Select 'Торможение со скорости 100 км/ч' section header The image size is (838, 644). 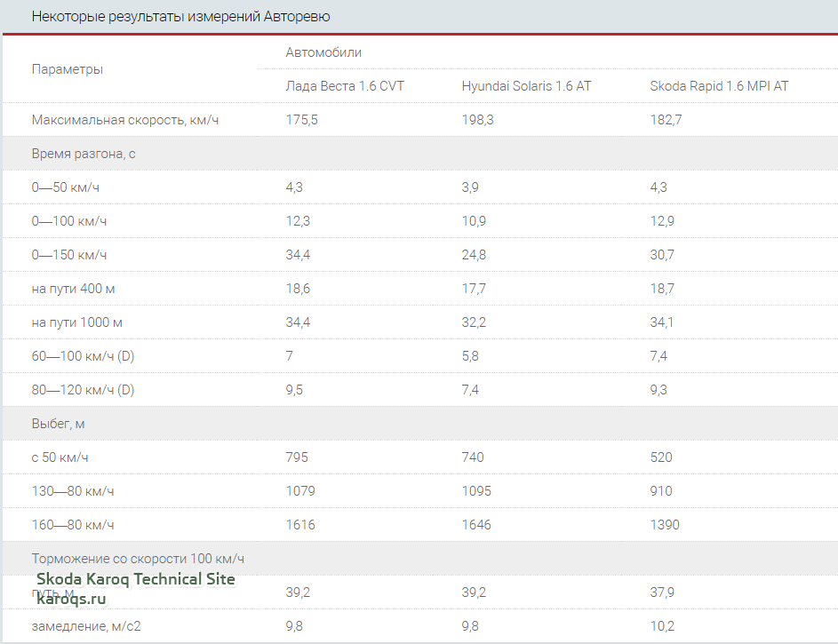[x=138, y=559]
